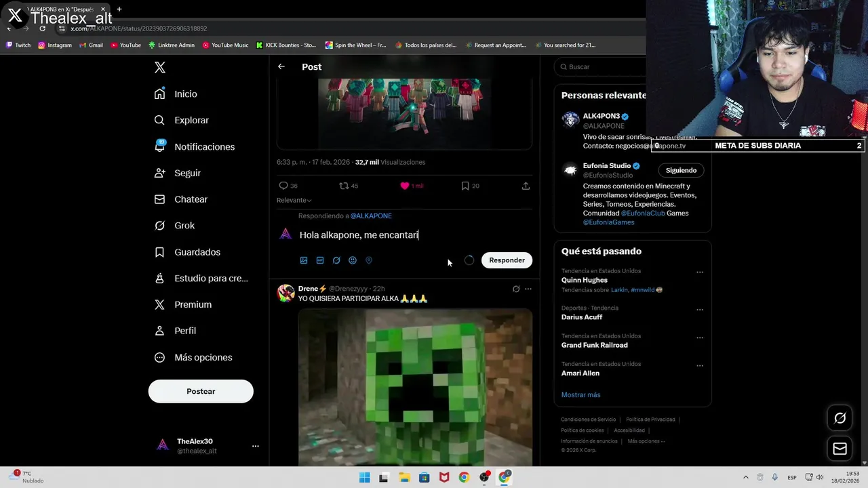This screenshot has width=868, height=488.
Task: Click Grok icon on Drene's reply
Action: coord(516,289)
